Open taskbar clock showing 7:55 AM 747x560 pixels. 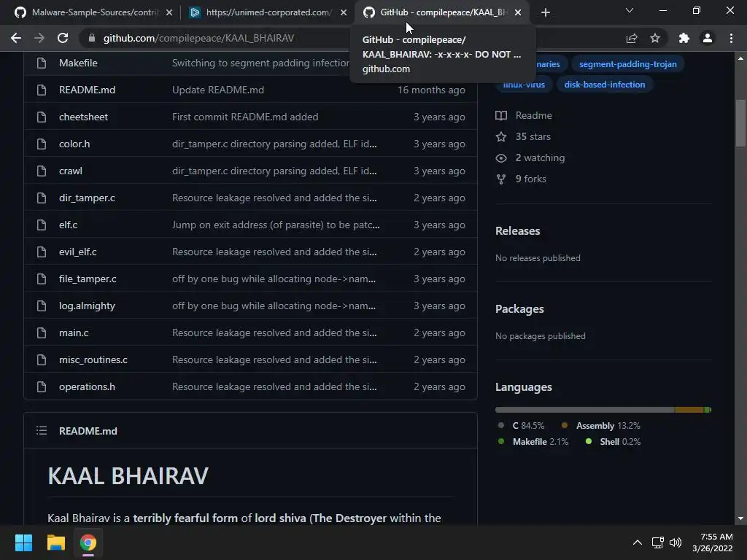(713, 542)
